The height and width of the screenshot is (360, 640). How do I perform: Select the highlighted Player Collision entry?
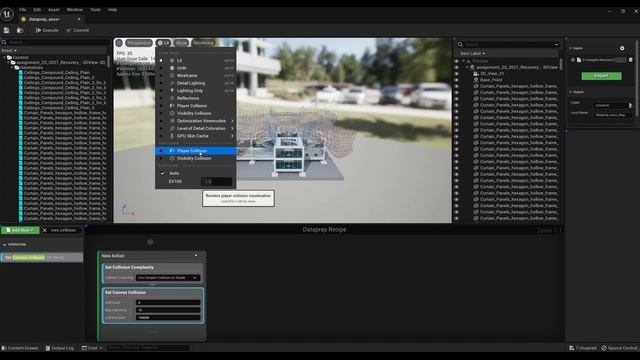[196, 151]
